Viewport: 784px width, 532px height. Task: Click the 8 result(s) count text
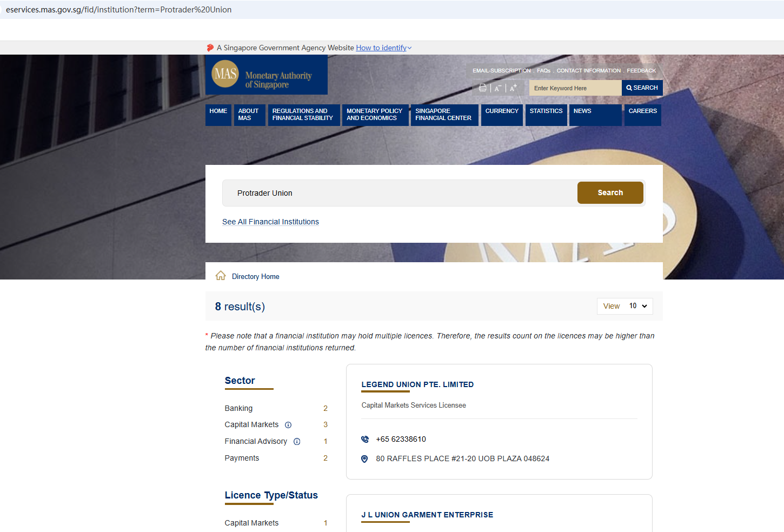pyautogui.click(x=240, y=307)
